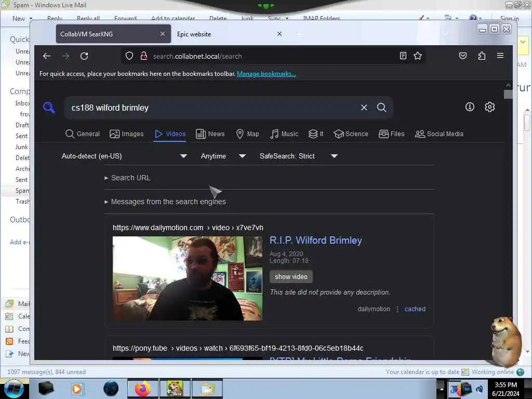The image size is (532, 399).
Task: Open the extensions puzzle icon
Action: [482, 56]
